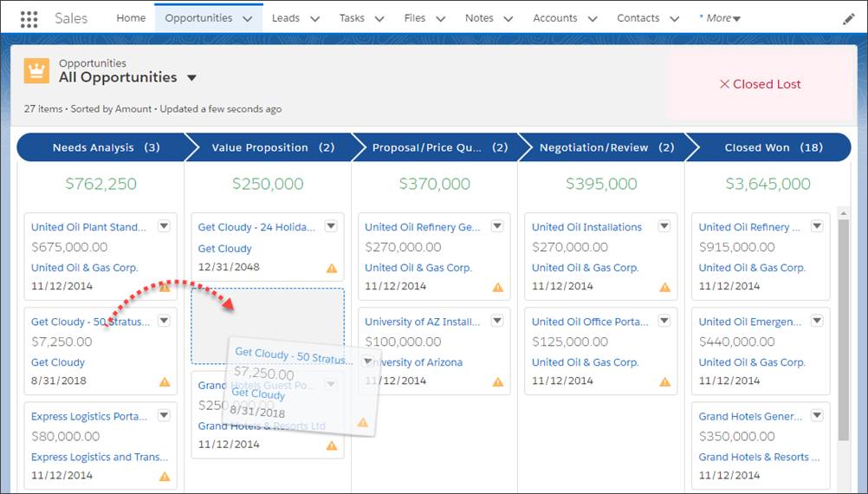Open actions menu on United Oil Refinery $270,000 card
This screenshot has width=868, height=494.
click(x=497, y=226)
